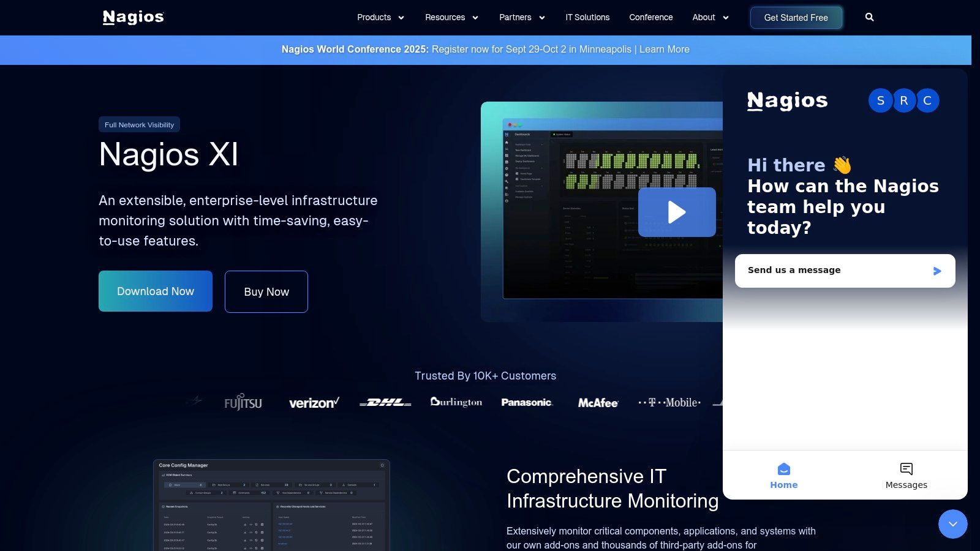Expand the Resources dropdown menu

tap(451, 17)
